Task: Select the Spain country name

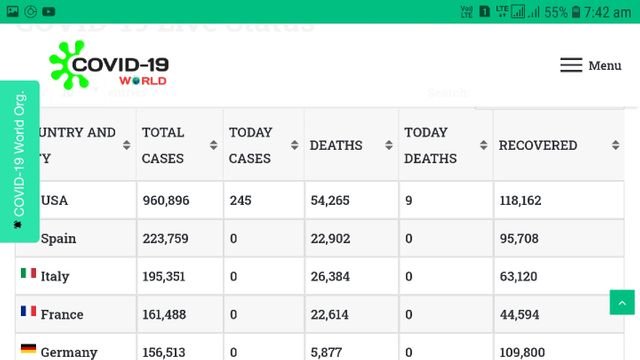Action: (58, 238)
